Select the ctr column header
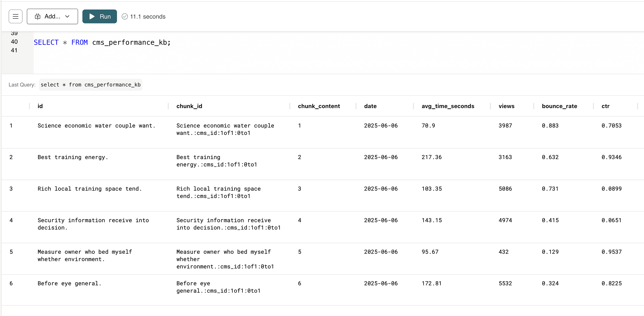Viewport: 644px width, 316px height. 605,106
